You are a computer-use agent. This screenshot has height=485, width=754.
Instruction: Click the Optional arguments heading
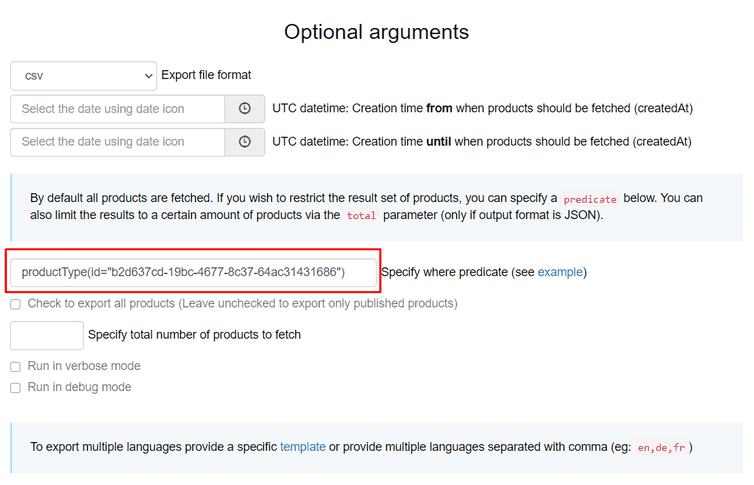pos(376,31)
